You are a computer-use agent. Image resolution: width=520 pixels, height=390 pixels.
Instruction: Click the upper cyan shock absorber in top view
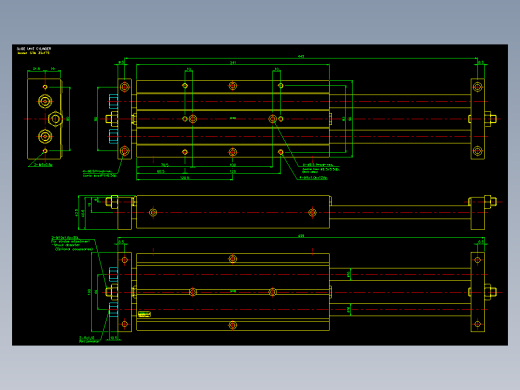113,101
